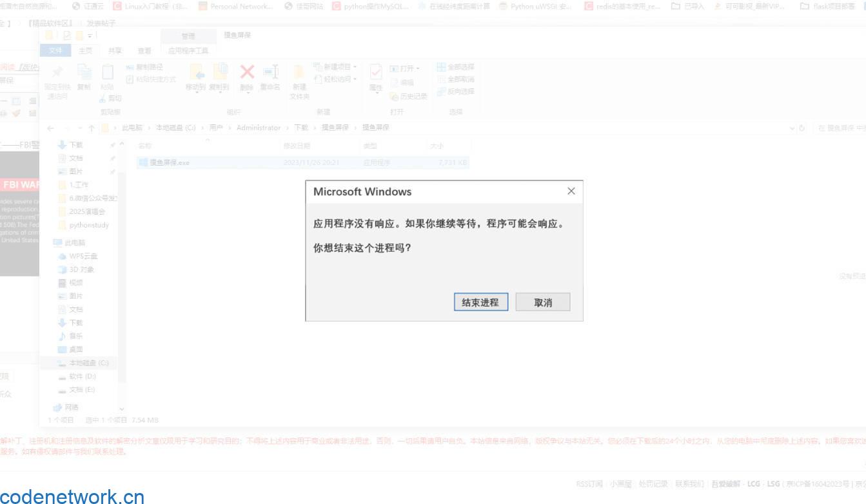
Task: Close the Microsoft Windows dialog with X
Action: point(571,191)
